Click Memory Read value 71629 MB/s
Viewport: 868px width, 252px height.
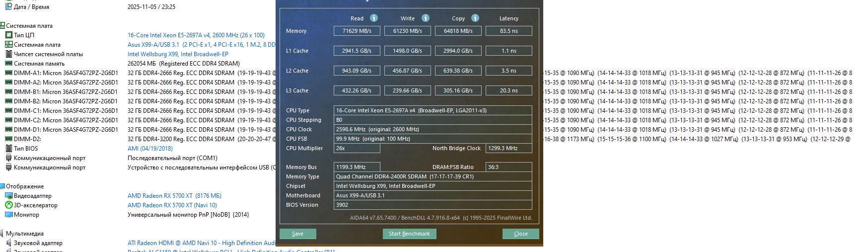click(357, 31)
